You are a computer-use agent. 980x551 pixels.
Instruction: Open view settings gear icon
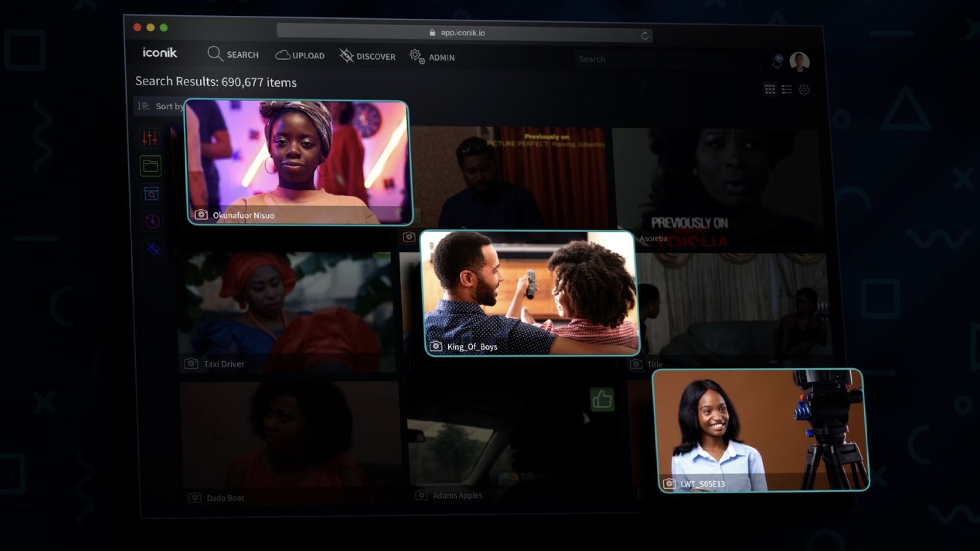point(804,90)
